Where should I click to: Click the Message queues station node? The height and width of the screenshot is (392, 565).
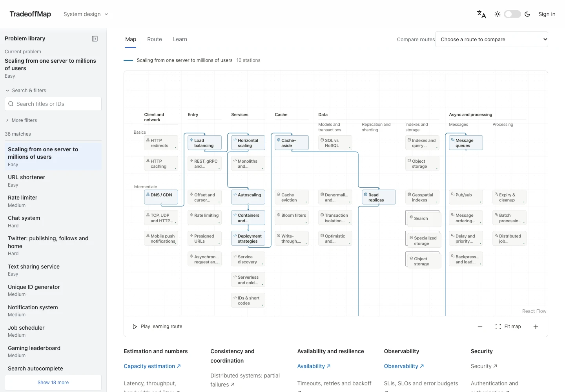point(466,143)
